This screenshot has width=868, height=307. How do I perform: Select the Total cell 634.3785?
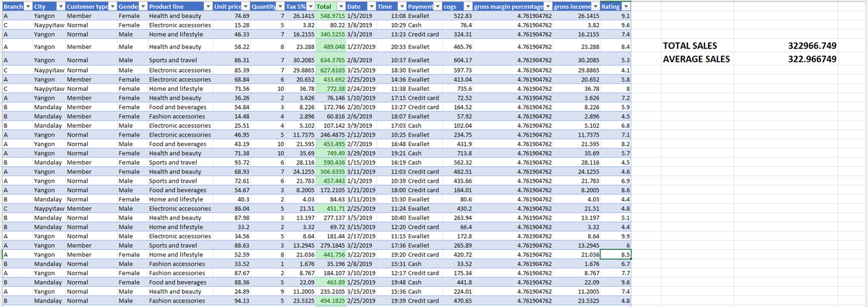(331, 59)
